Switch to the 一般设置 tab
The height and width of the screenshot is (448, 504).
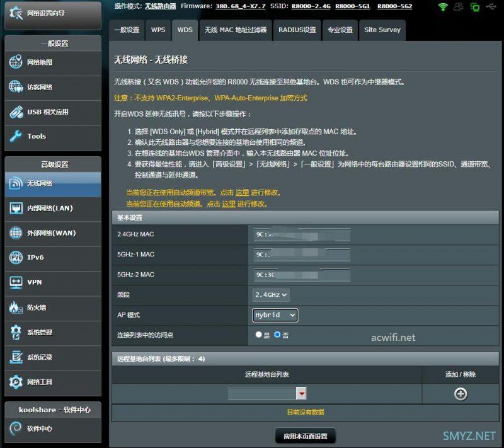point(127,30)
